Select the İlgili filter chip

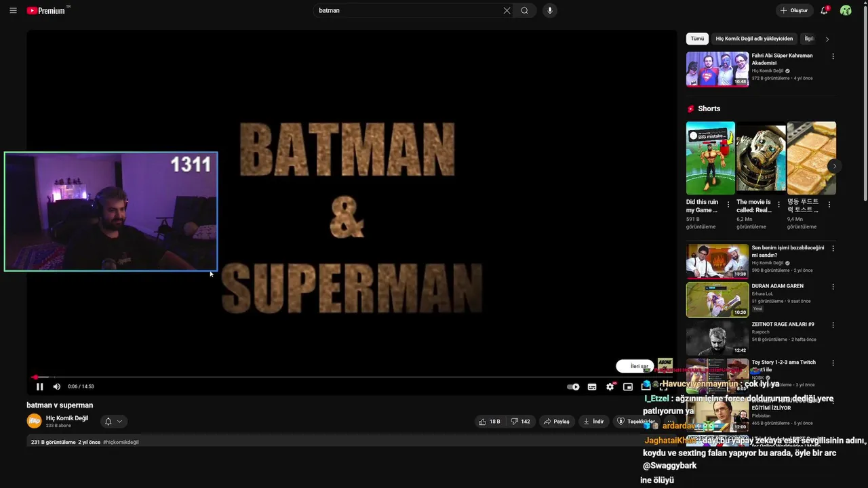[808, 39]
